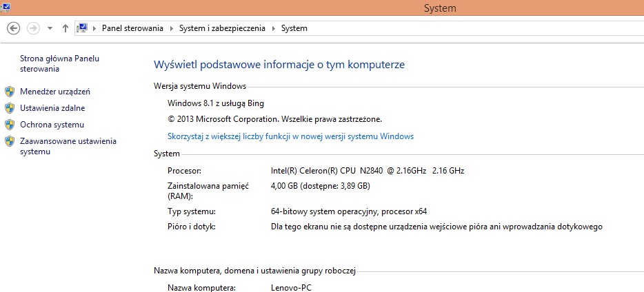Go up one level with Up arrow
644x292 pixels.
[66, 28]
